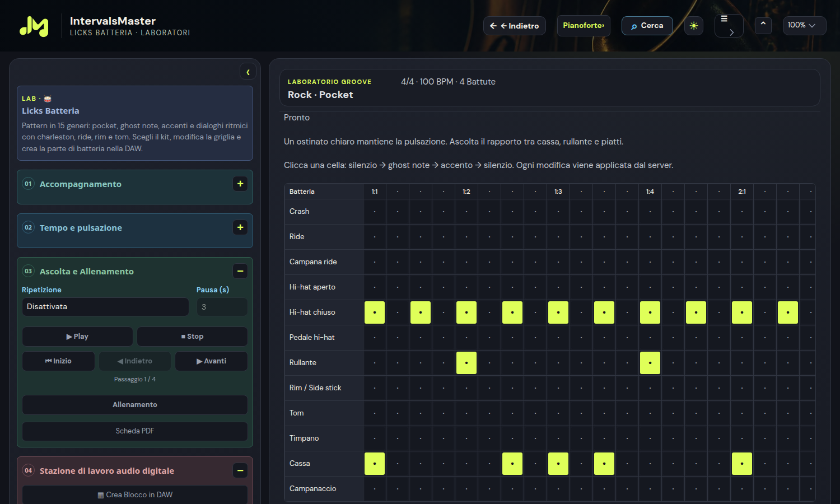840x504 pixels.
Task: Click the Pedale hi-hat row label
Action: click(312, 338)
